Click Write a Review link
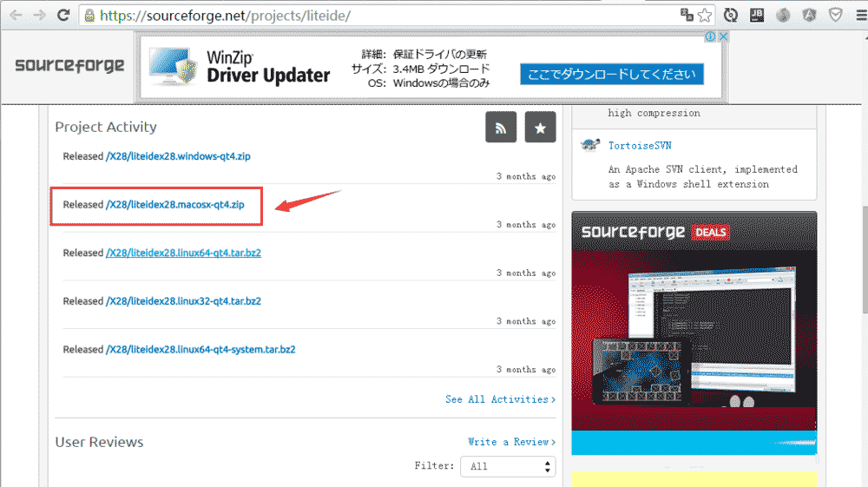868x487 pixels. point(511,442)
